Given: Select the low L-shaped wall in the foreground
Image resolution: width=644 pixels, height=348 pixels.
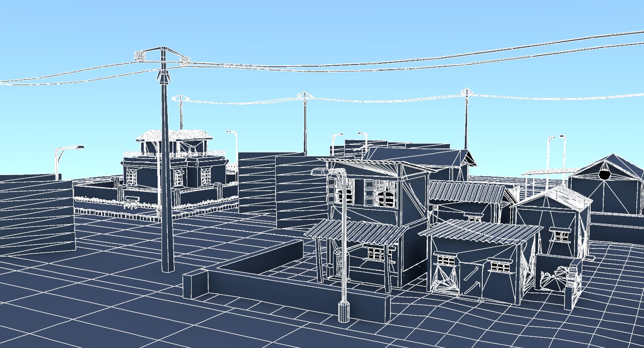Looking at the screenshot, I should pos(287,282).
